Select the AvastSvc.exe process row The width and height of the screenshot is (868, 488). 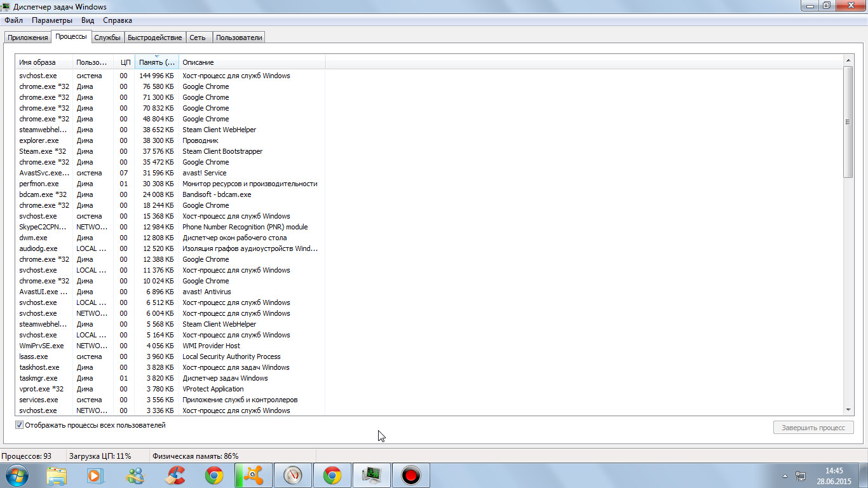[170, 173]
